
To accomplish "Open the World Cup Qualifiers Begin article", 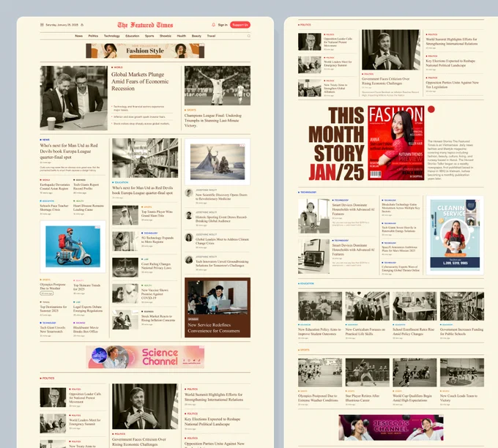I will tap(412, 397).
